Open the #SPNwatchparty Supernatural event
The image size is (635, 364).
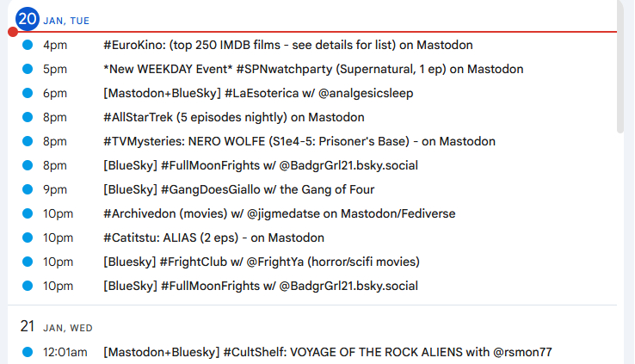pos(313,69)
